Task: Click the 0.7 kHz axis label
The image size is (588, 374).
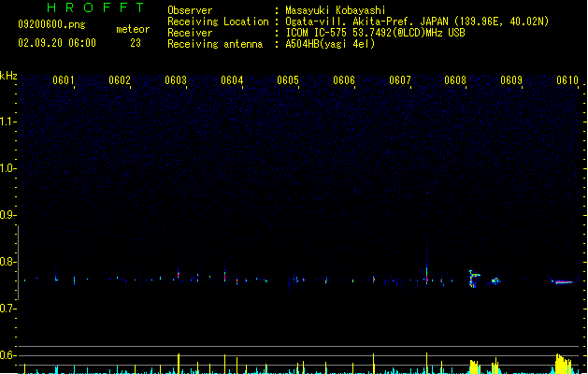Action: click(7, 309)
